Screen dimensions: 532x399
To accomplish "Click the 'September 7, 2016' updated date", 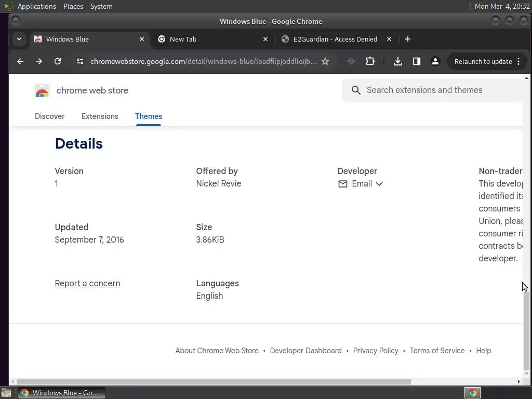I will coord(89,240).
